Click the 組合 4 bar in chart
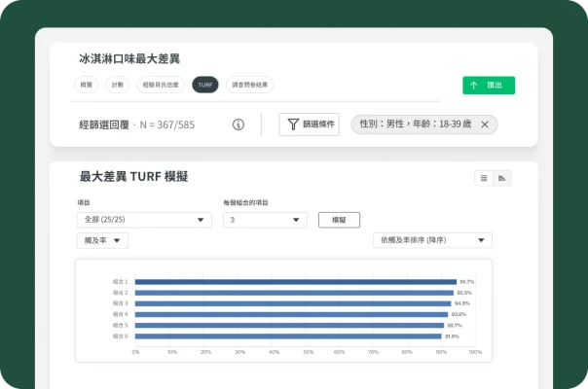Image resolution: width=588 pixels, height=389 pixels. tap(291, 314)
